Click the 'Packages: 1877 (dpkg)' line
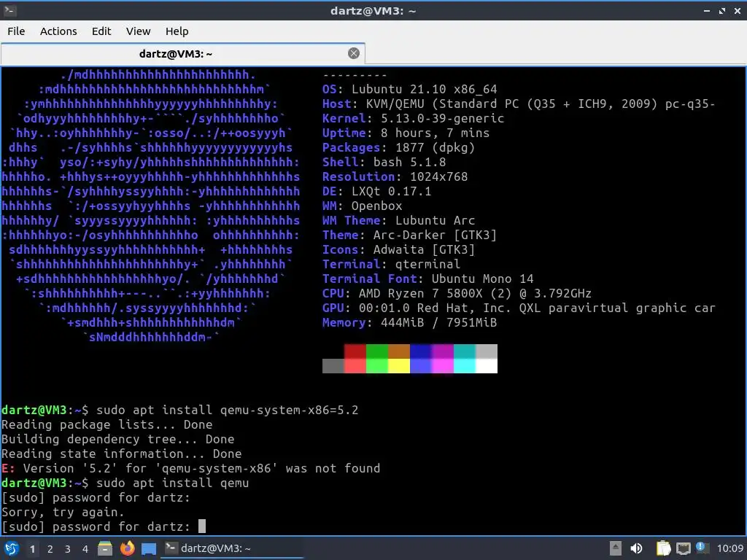This screenshot has height=560, width=747. pos(399,147)
